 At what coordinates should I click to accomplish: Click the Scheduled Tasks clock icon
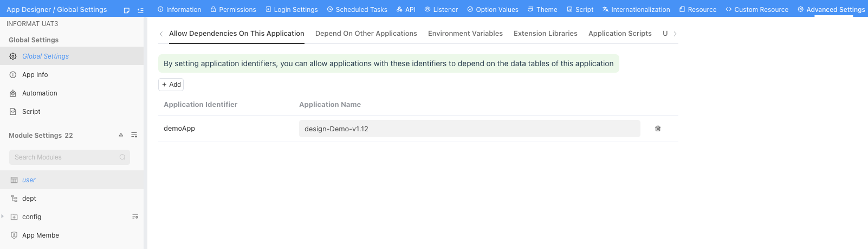330,9
